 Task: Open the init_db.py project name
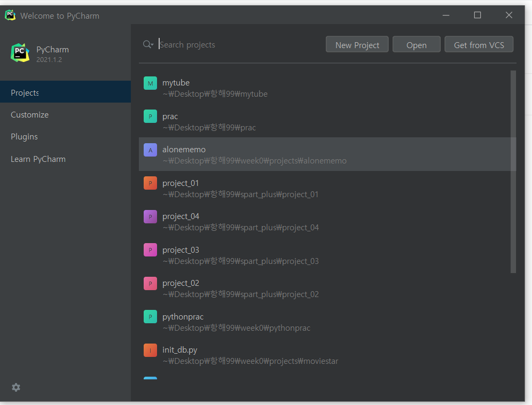coord(180,350)
